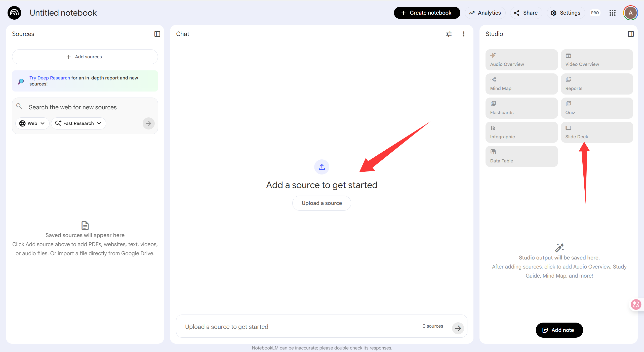Collapse the Studio panel

tap(631, 34)
